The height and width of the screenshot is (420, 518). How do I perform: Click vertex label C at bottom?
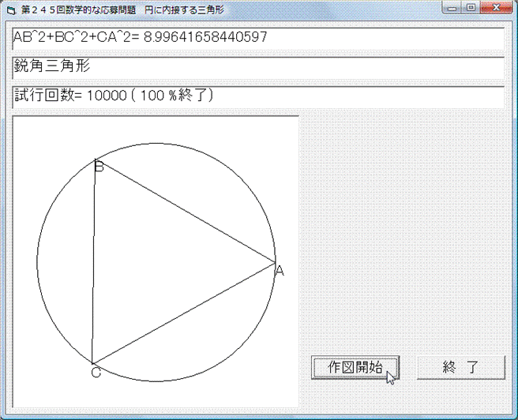click(x=96, y=373)
